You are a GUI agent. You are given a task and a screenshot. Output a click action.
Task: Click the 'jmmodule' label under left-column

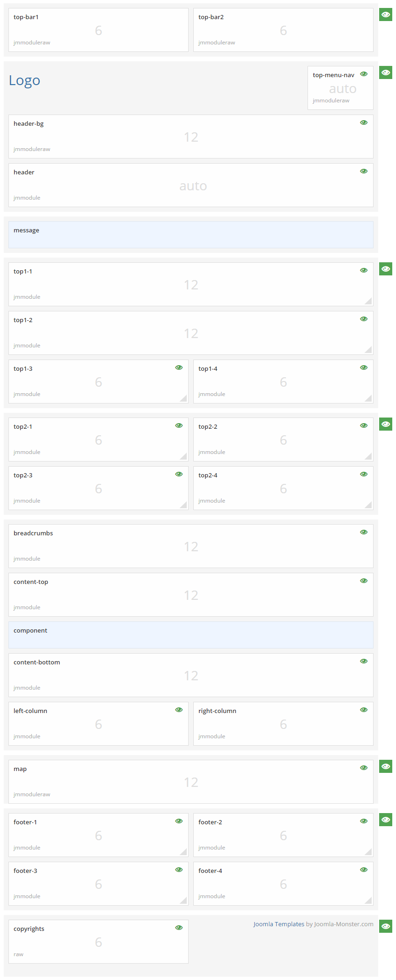tap(27, 736)
